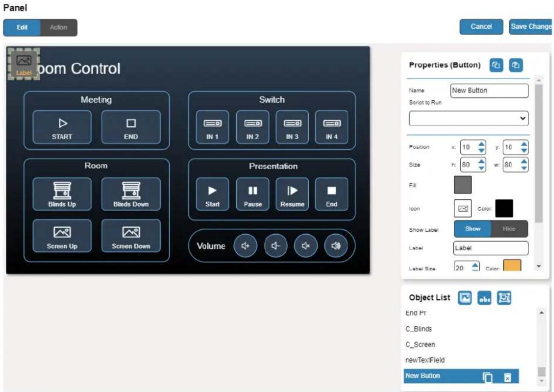The height and width of the screenshot is (392, 554).
Task: Click the first copy-properties icon beside Properties title
Action: pos(496,65)
